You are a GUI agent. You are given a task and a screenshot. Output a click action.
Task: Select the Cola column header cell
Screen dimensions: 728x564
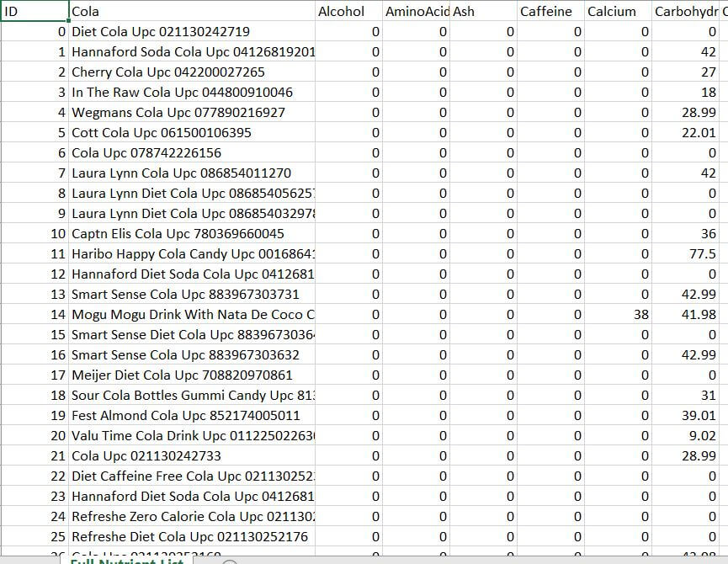pos(192,11)
